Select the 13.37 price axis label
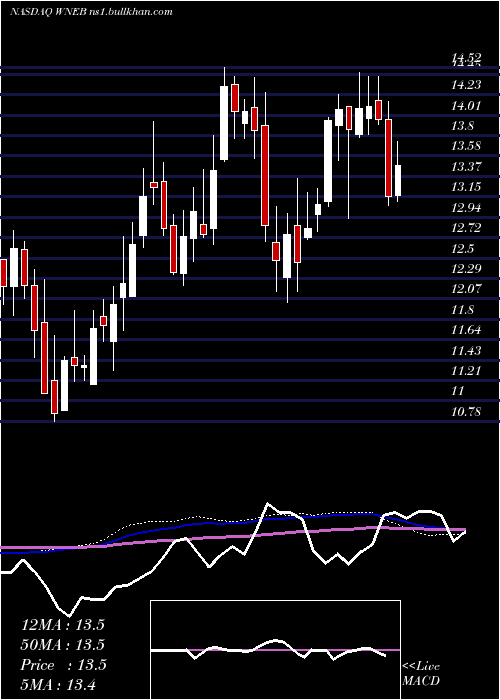This screenshot has height=700, width=500. click(466, 167)
